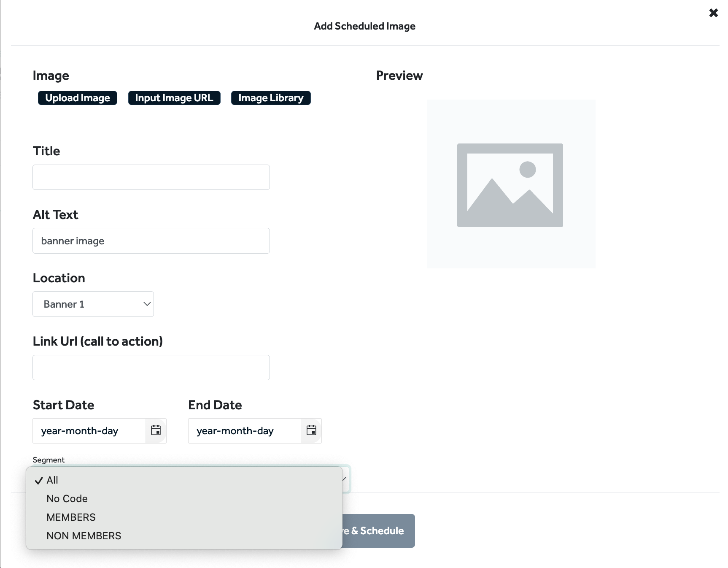Click the Segment dropdown arrow
The height and width of the screenshot is (568, 728).
tap(345, 479)
